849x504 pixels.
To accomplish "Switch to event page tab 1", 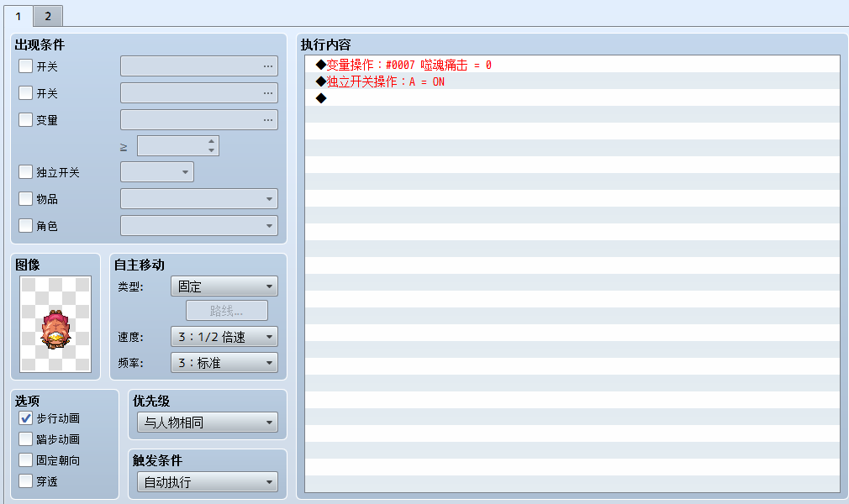I will click(x=18, y=16).
